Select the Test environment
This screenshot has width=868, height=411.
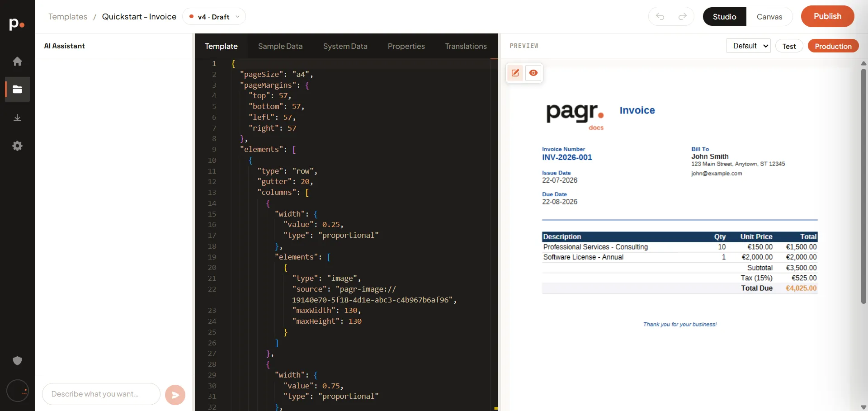pyautogui.click(x=789, y=46)
